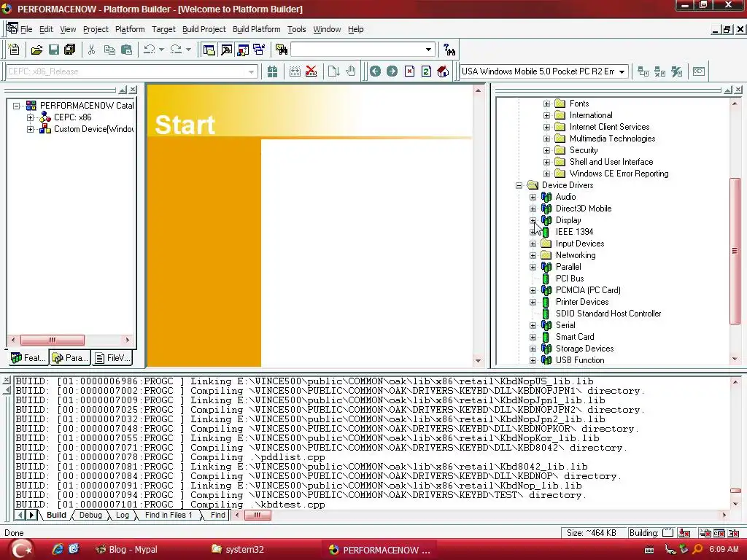Click the Back navigation arrow button
This screenshot has width=747, height=560.
pyautogui.click(x=376, y=71)
